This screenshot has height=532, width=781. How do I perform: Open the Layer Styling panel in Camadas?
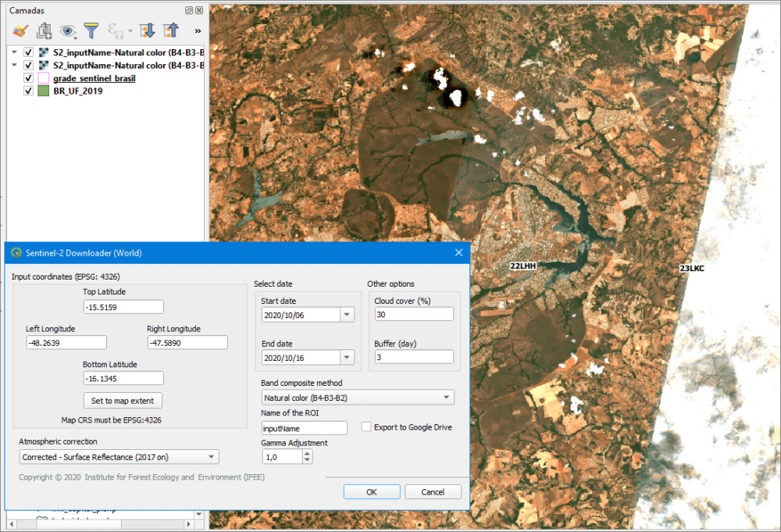click(20, 30)
